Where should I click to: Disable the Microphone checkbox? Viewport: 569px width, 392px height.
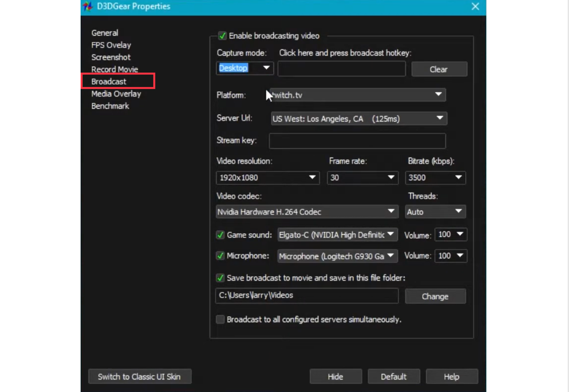pos(220,256)
